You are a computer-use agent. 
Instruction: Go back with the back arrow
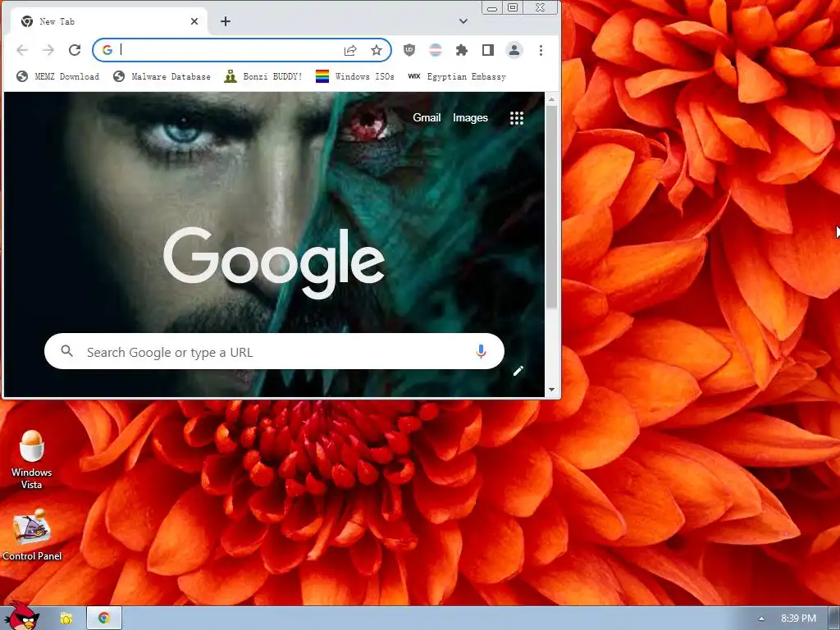tap(22, 50)
